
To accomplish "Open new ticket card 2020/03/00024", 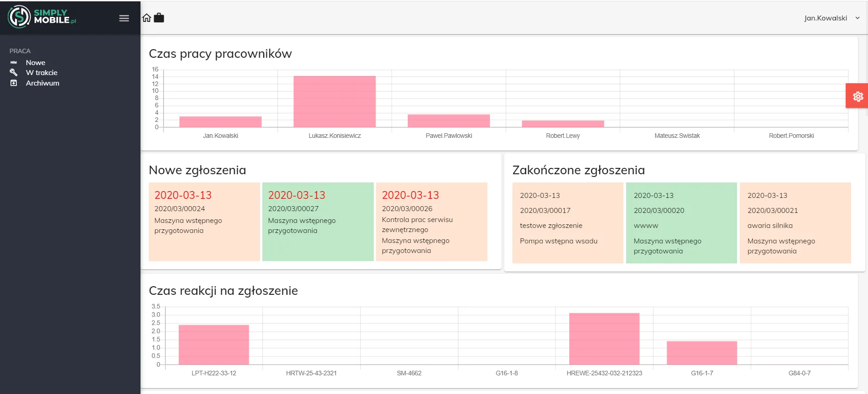I will tap(204, 222).
